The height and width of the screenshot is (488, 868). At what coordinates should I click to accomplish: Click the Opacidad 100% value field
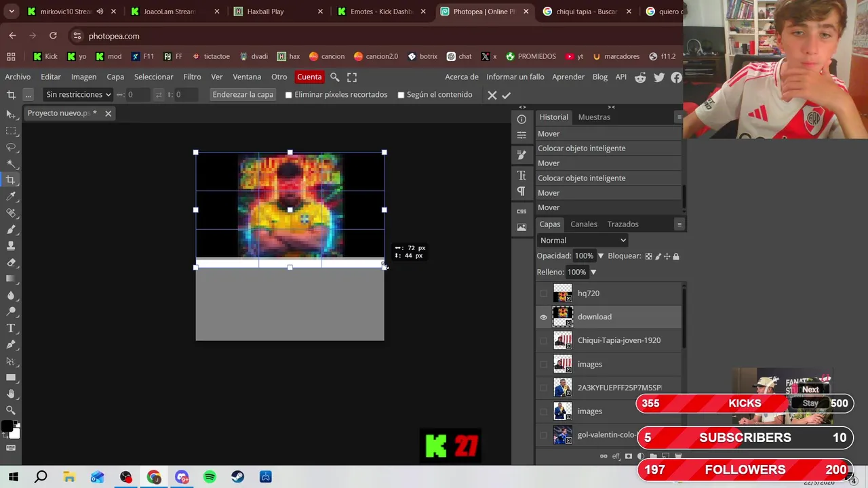click(x=584, y=256)
